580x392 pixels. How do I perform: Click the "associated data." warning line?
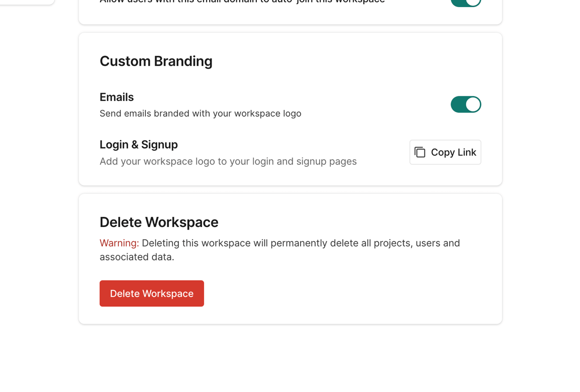tap(137, 257)
